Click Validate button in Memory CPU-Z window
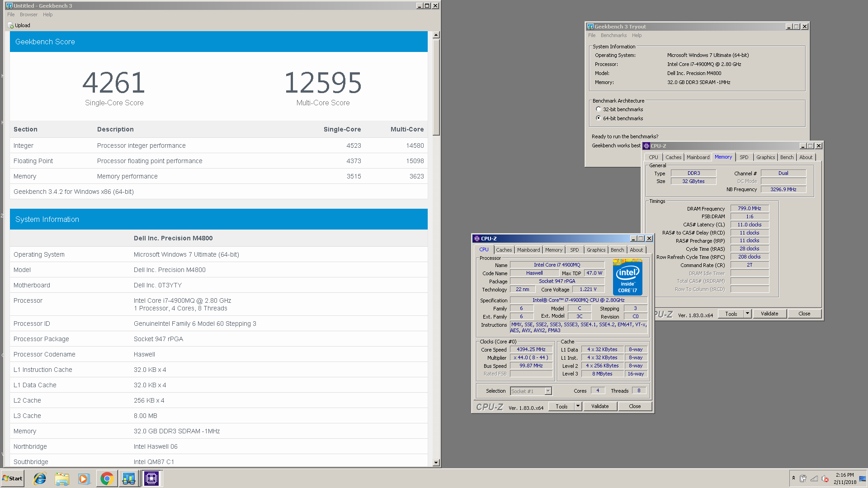Viewport: 868px width, 488px height. [769, 314]
